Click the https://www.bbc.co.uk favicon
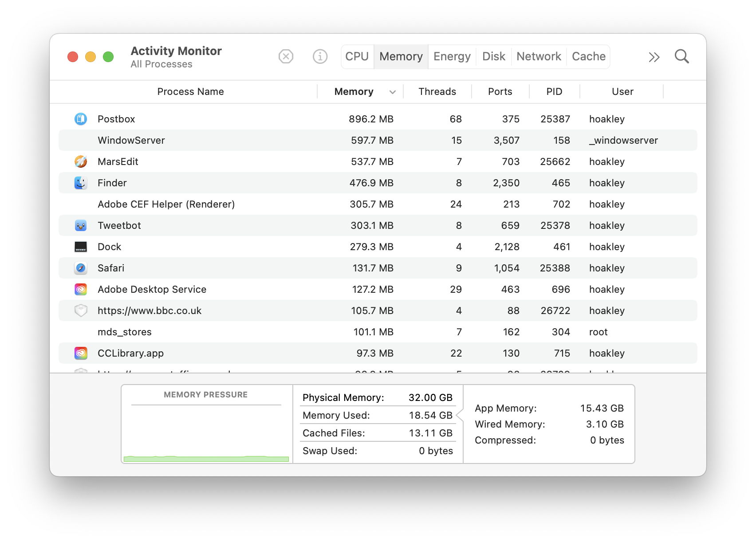Screen dimensions: 756x542 click(x=80, y=310)
